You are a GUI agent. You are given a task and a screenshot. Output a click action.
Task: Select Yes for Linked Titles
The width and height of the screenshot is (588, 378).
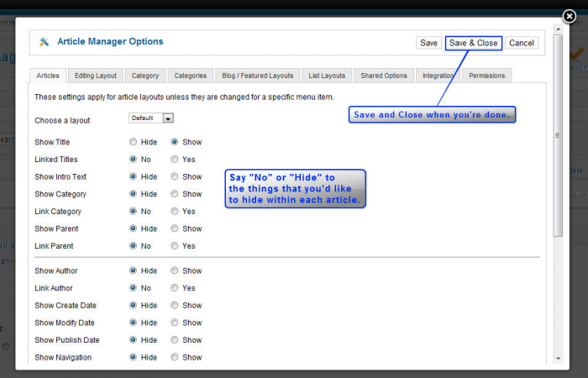click(175, 160)
